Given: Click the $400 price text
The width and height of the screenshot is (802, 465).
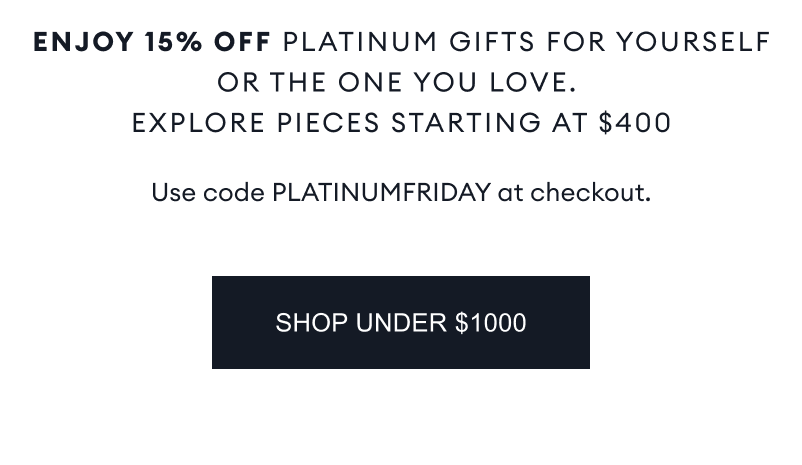Looking at the screenshot, I should (635, 123).
